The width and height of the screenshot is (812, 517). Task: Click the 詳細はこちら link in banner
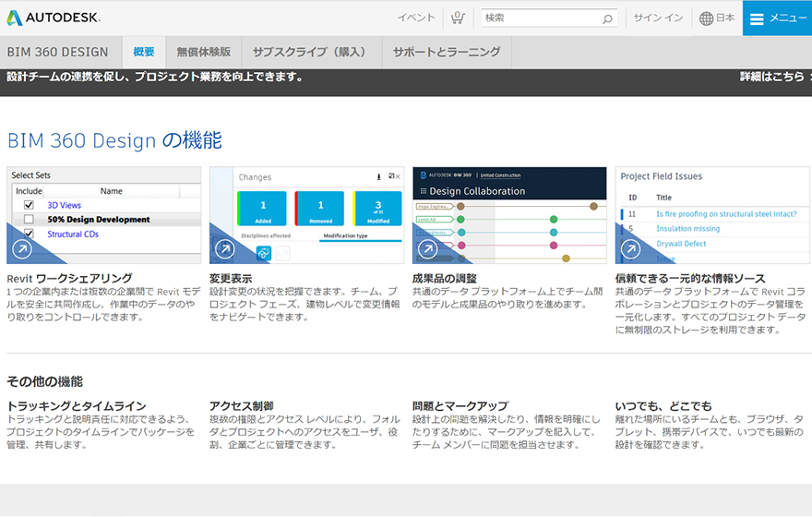771,77
